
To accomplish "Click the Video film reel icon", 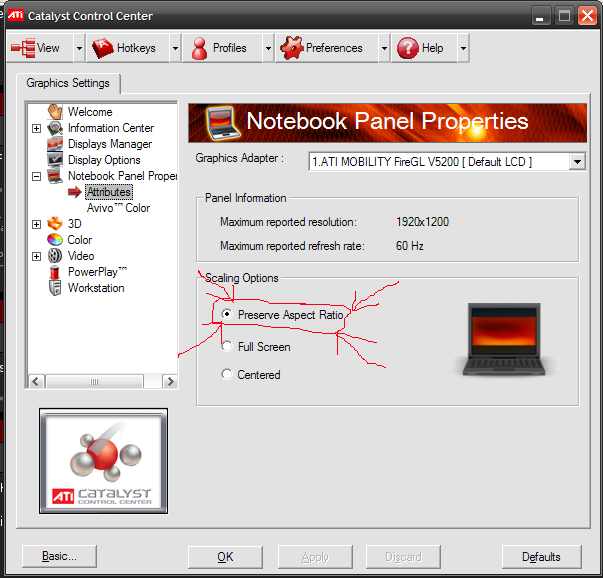I will tap(55, 256).
